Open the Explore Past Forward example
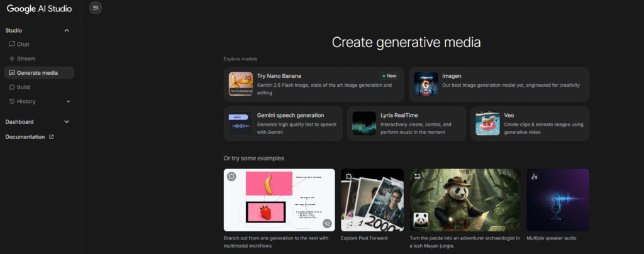644x254 pixels. [372, 199]
